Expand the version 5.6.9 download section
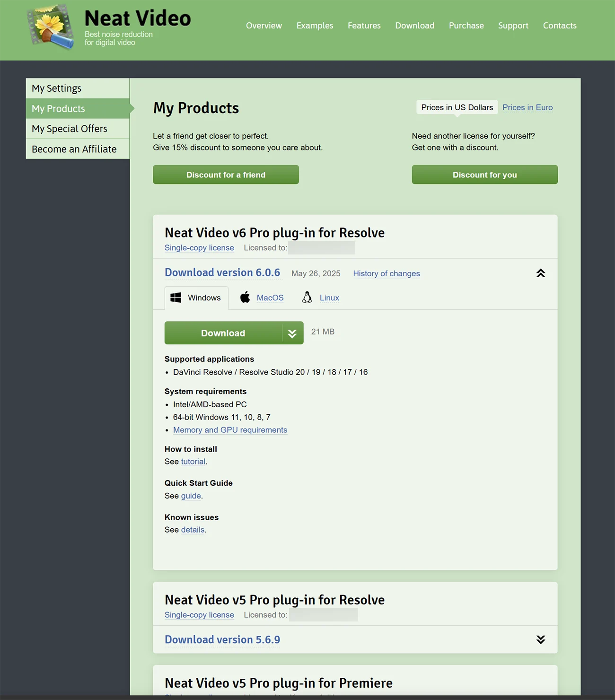Viewport: 615px width, 700px height. coord(541,640)
